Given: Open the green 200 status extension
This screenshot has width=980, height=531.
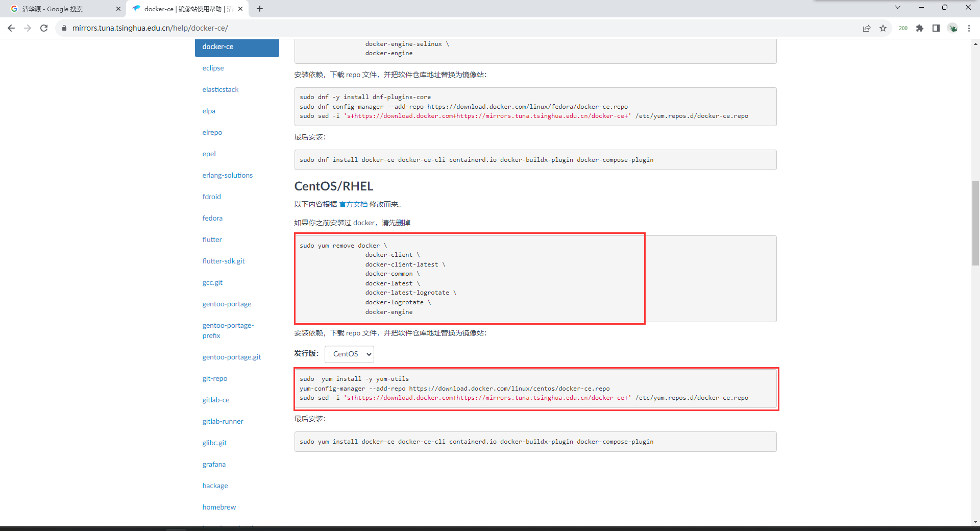Looking at the screenshot, I should pyautogui.click(x=903, y=28).
